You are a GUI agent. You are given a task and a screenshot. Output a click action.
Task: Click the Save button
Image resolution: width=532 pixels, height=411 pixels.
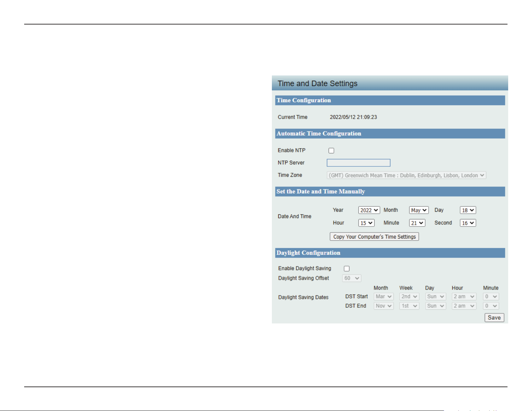pos(494,317)
